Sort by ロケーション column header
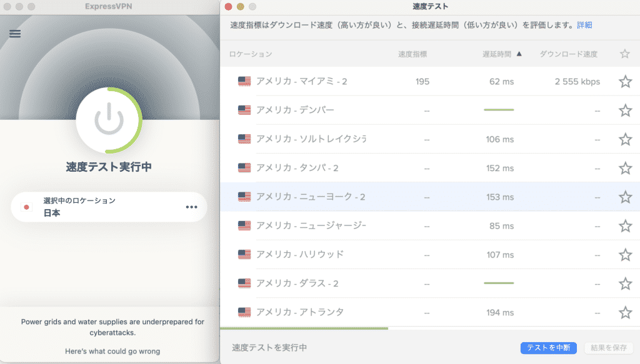 (x=251, y=54)
